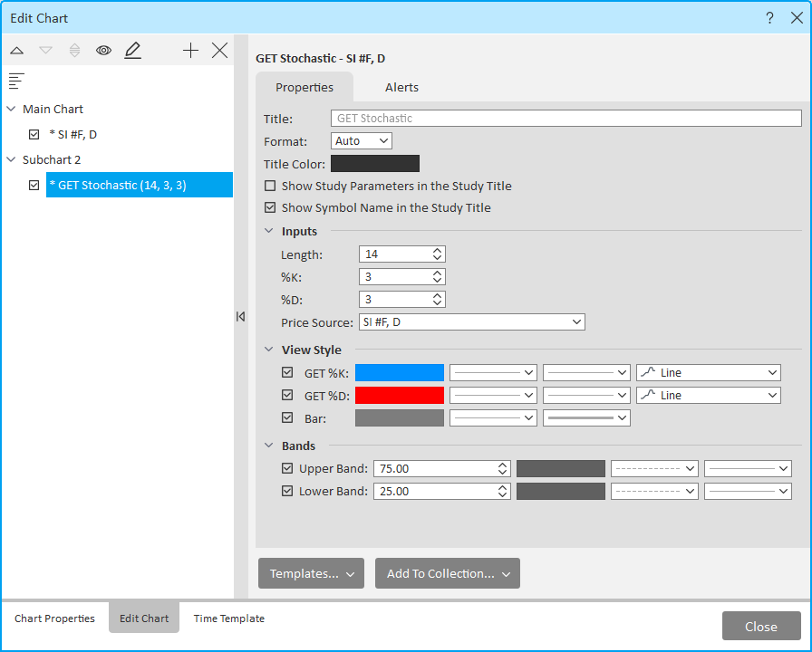The height and width of the screenshot is (652, 812).
Task: Click the red GET %D color swatch
Action: point(400,395)
